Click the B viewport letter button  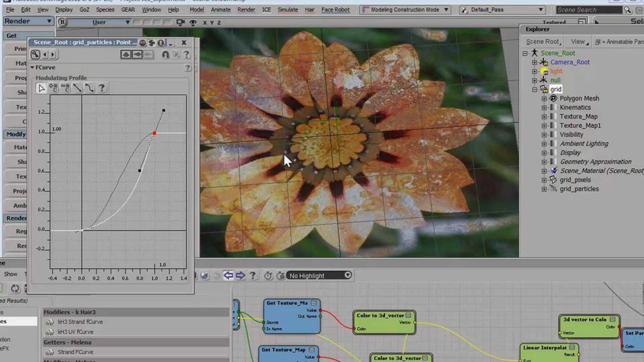[x=62, y=22]
